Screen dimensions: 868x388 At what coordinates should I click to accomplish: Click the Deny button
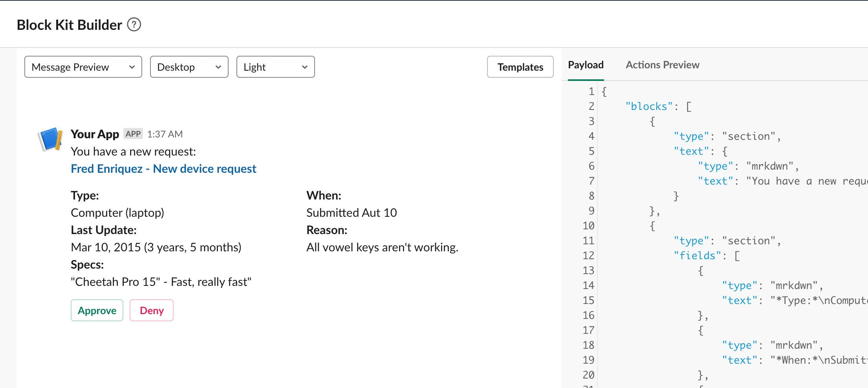pyautogui.click(x=152, y=310)
